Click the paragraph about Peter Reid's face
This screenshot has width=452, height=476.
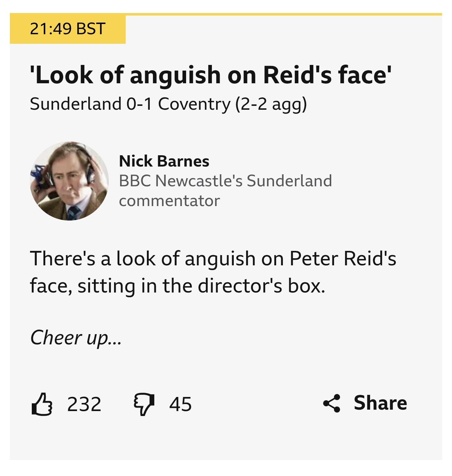[213, 272]
